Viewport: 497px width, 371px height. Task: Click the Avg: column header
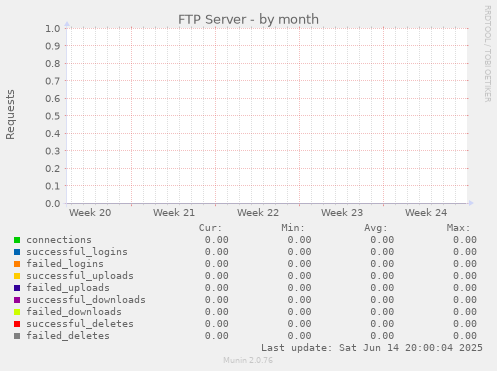click(x=376, y=228)
